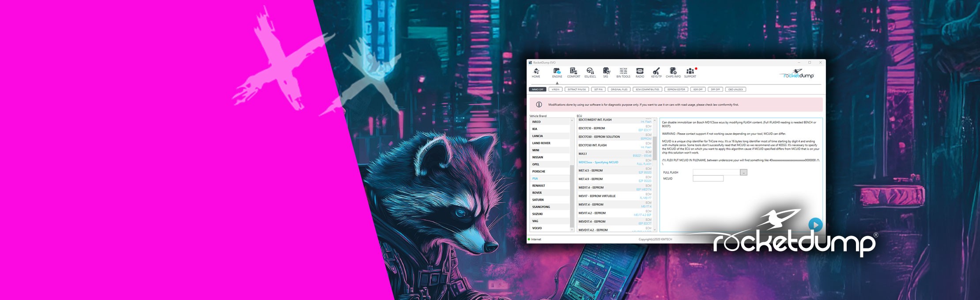Viewport: 980px width, 300px height.
Task: Click the FULL FLASH path field
Action: 716,172
